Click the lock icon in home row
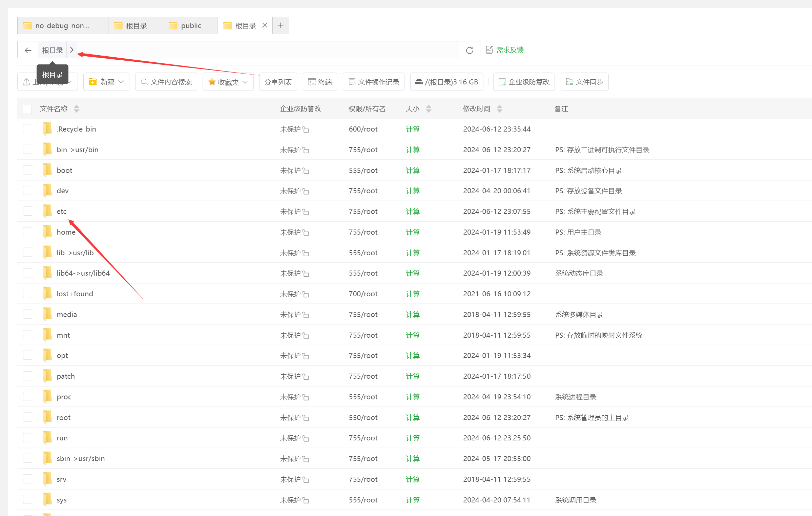This screenshot has width=812, height=516. pyautogui.click(x=306, y=232)
